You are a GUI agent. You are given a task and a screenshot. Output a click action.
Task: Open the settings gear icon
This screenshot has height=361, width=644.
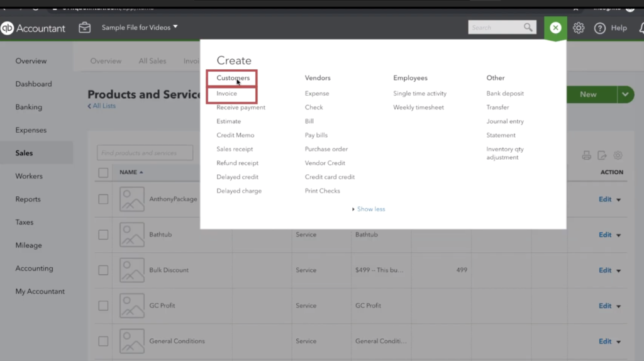click(579, 28)
